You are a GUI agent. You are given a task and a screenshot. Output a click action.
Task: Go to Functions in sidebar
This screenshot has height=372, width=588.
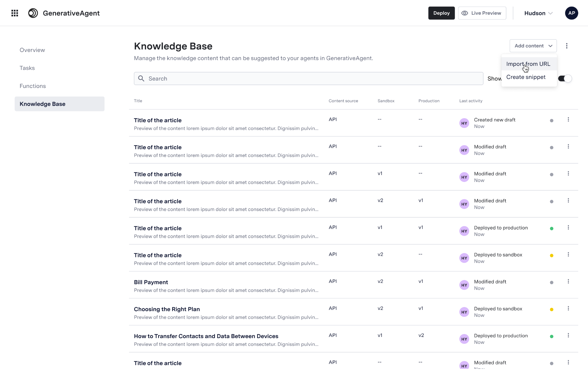(33, 86)
